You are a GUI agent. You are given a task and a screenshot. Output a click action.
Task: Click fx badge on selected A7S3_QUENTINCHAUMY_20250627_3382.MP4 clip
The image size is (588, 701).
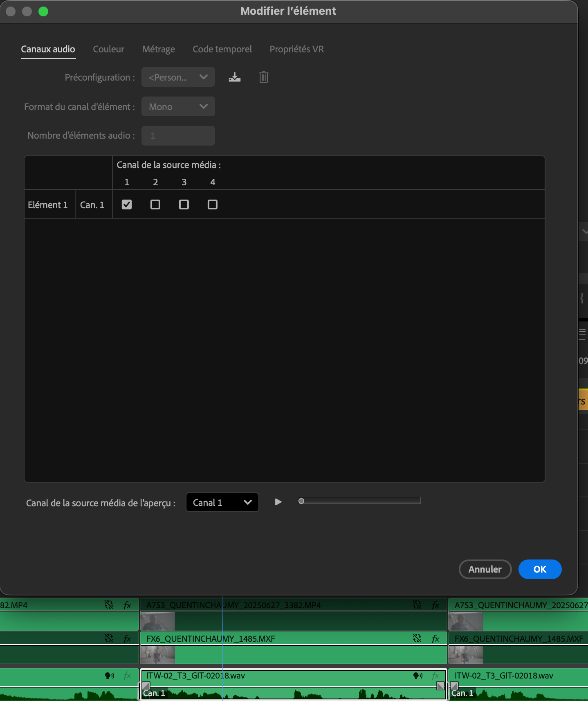[x=435, y=605]
